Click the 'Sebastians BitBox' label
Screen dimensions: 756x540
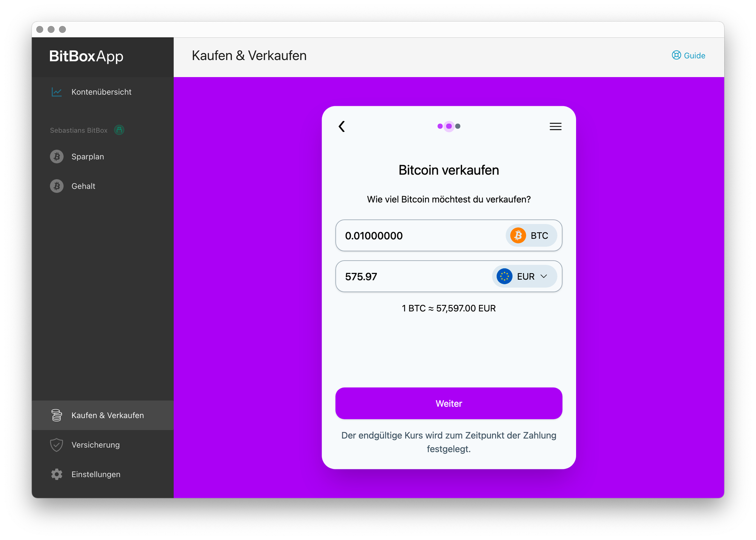pyautogui.click(x=79, y=130)
